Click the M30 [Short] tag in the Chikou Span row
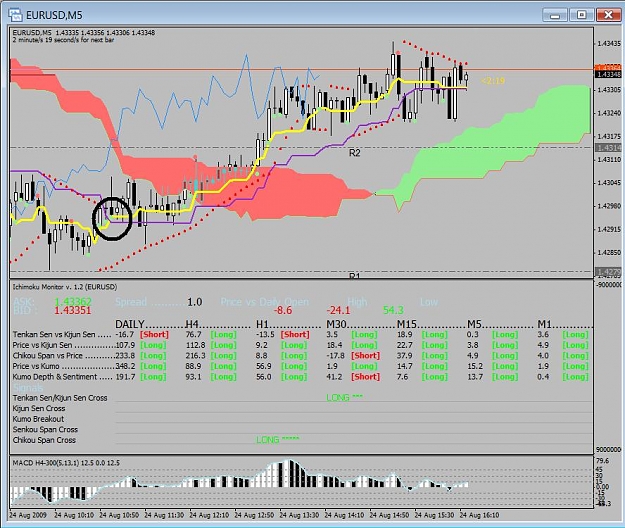This screenshot has height=528, width=625. click(x=366, y=356)
